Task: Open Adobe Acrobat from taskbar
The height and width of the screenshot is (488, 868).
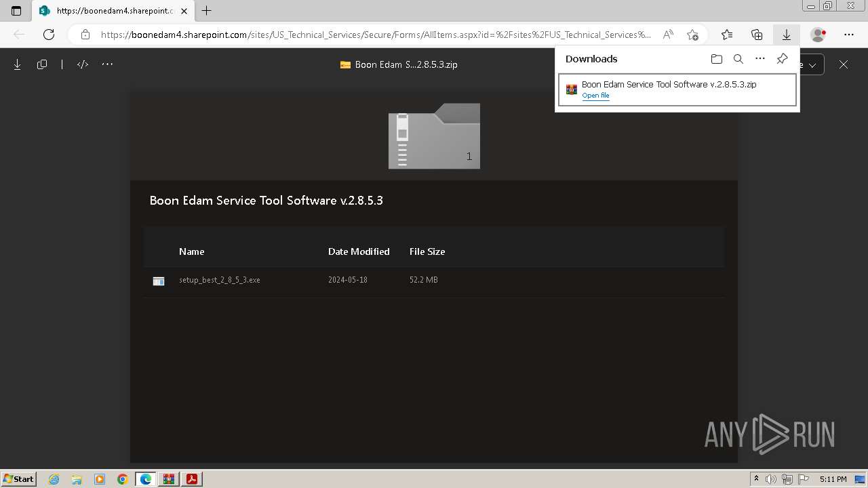Action: click(x=192, y=479)
